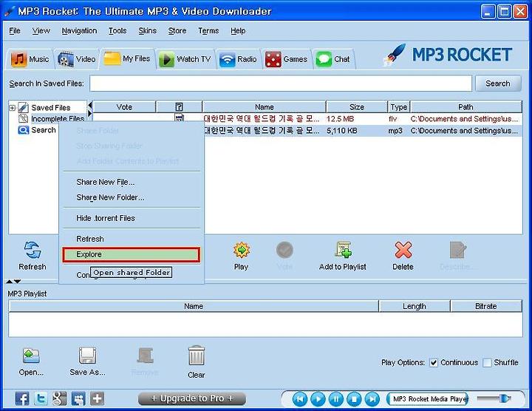Toggle the Continuous play checkbox

[x=434, y=363]
